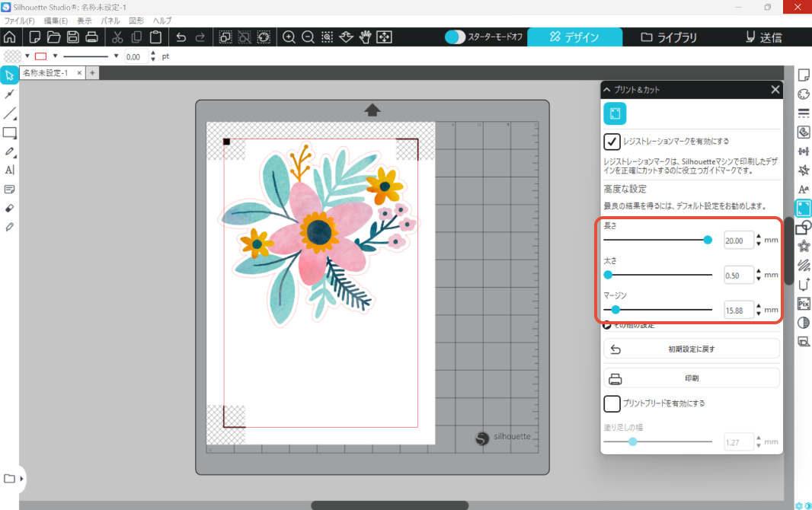Open the Page Setup panel icon
Viewport: 812px width, 510px height.
coord(804,75)
